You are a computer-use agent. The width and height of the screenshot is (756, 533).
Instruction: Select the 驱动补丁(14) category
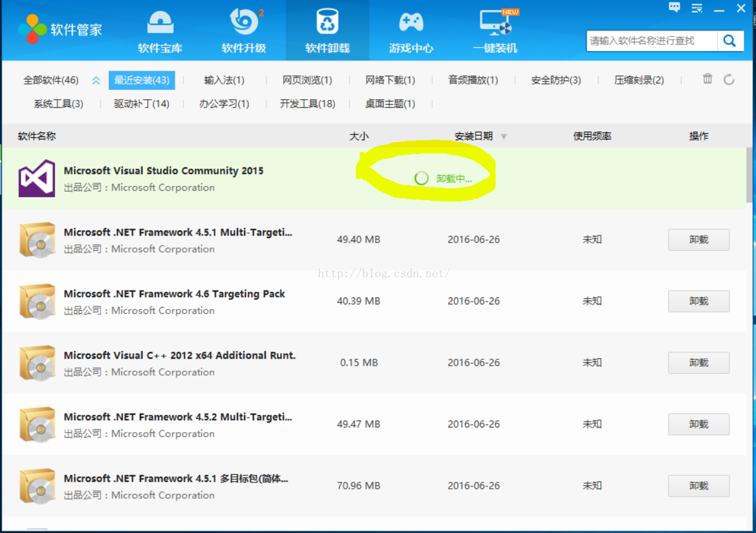[x=141, y=104]
